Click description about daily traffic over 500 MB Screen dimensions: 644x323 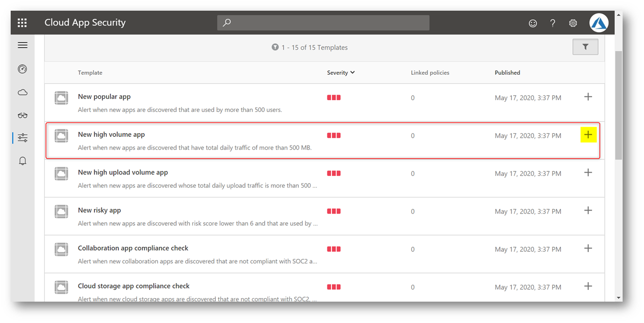pos(194,148)
